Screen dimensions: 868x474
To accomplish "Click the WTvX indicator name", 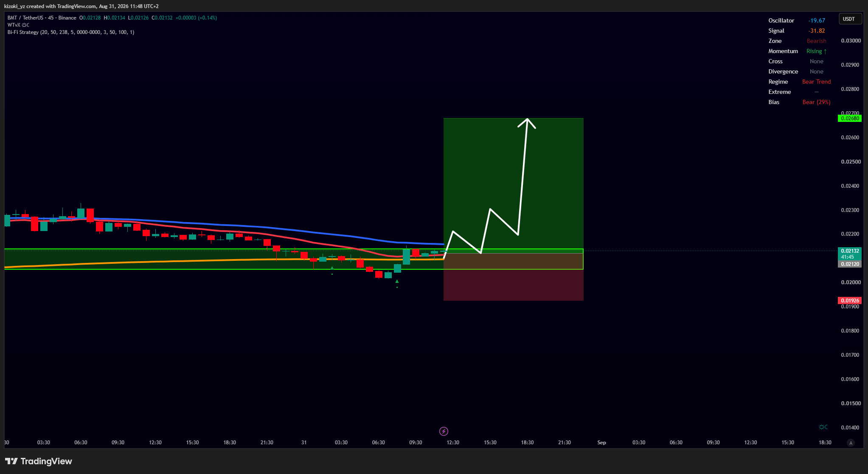I will pyautogui.click(x=14, y=25).
